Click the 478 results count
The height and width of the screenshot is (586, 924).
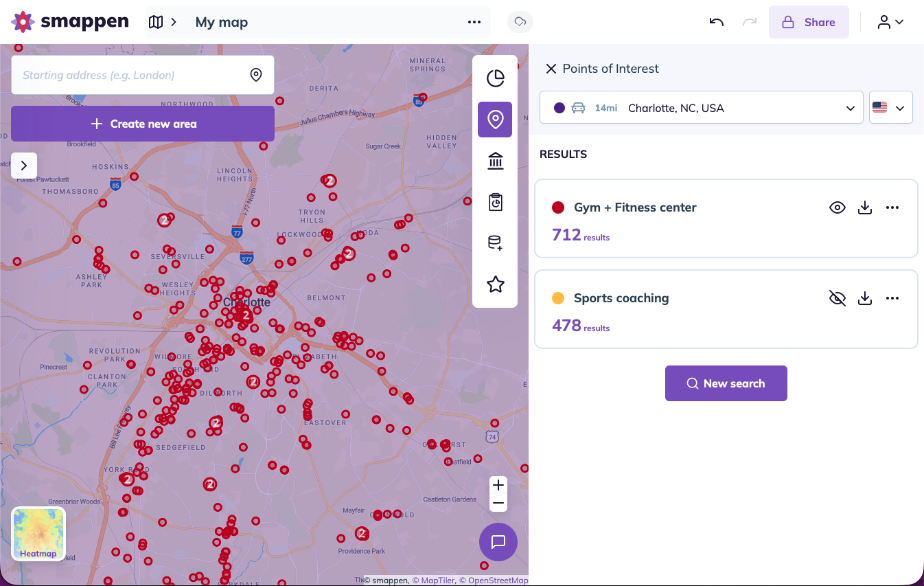pyautogui.click(x=581, y=326)
